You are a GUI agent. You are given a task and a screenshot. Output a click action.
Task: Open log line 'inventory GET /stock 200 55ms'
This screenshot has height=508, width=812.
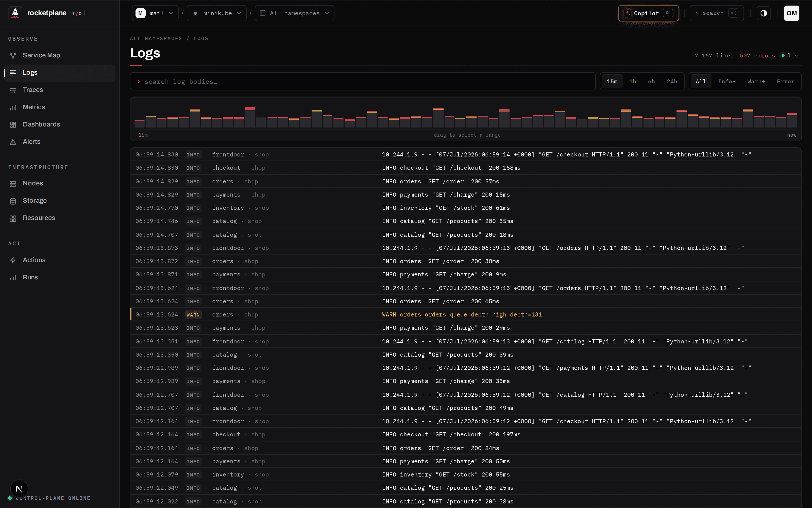tap(466, 474)
